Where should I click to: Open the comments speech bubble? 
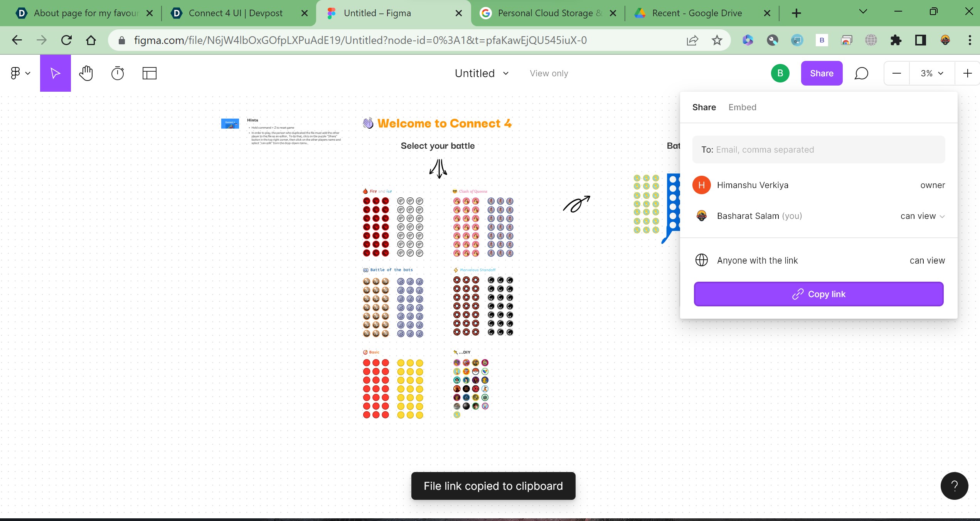(x=861, y=73)
